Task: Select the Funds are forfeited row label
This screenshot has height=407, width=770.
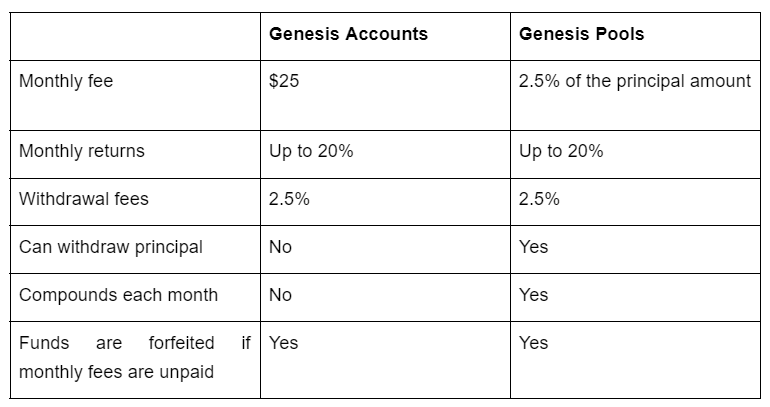Action: click(117, 355)
